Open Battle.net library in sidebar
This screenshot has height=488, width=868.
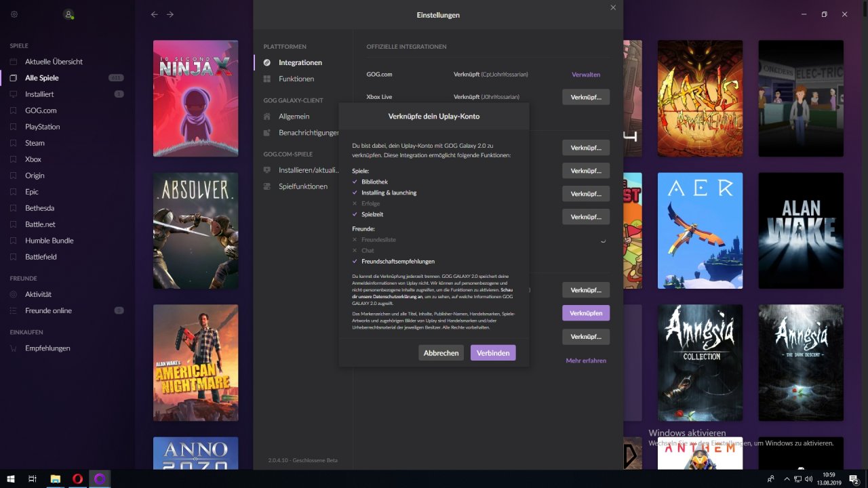(x=40, y=224)
